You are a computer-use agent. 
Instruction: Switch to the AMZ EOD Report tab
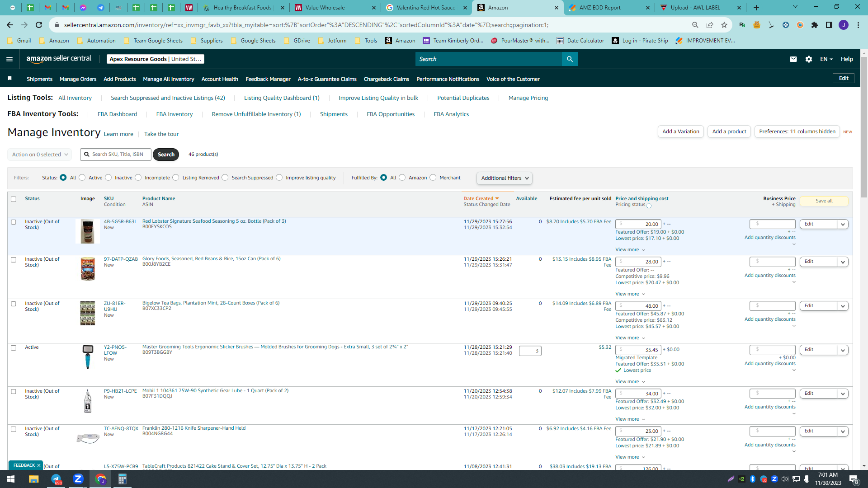tap(608, 8)
